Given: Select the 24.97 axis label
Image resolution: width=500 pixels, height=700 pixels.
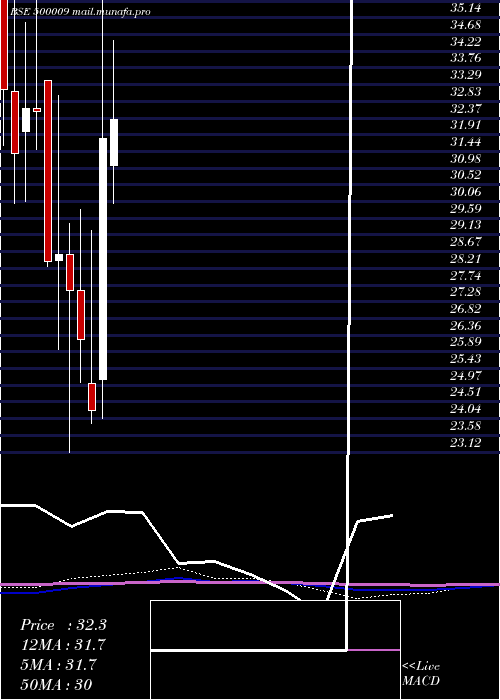Looking at the screenshot, I should pyautogui.click(x=466, y=376).
